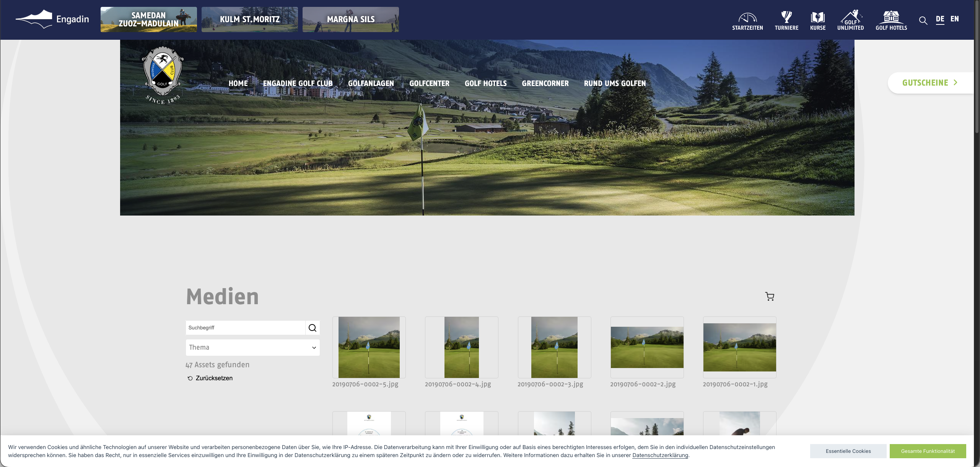Screen dimensions: 980x467
Task: Go to Home in main navigation
Action: point(238,83)
